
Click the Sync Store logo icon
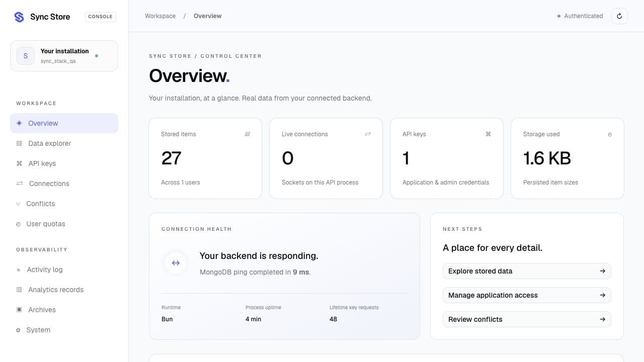[x=19, y=17]
